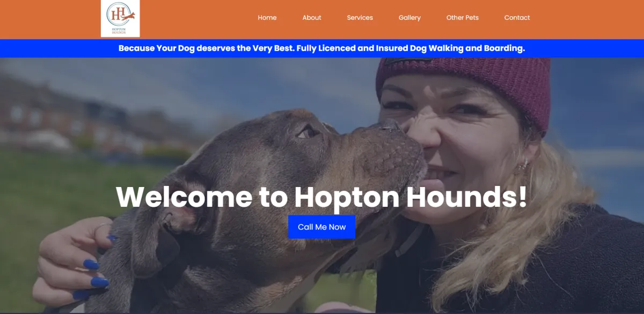
Task: Click the blurred houses in the background
Action: click(59, 118)
